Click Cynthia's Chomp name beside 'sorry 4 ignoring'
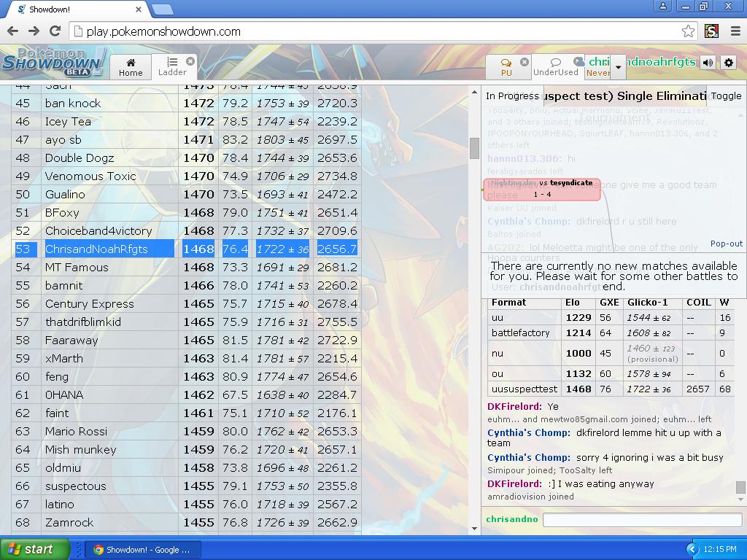Viewport: 747px width, 560px height. pos(528,458)
